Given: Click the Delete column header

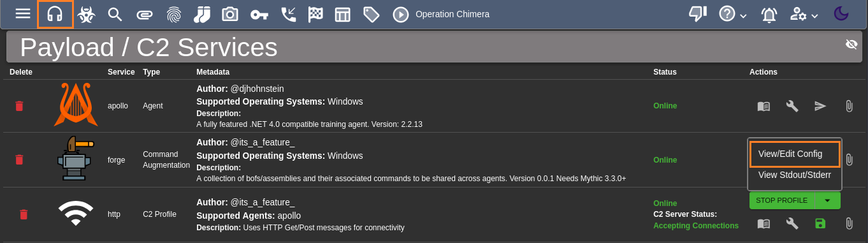Looking at the screenshot, I should coord(21,72).
